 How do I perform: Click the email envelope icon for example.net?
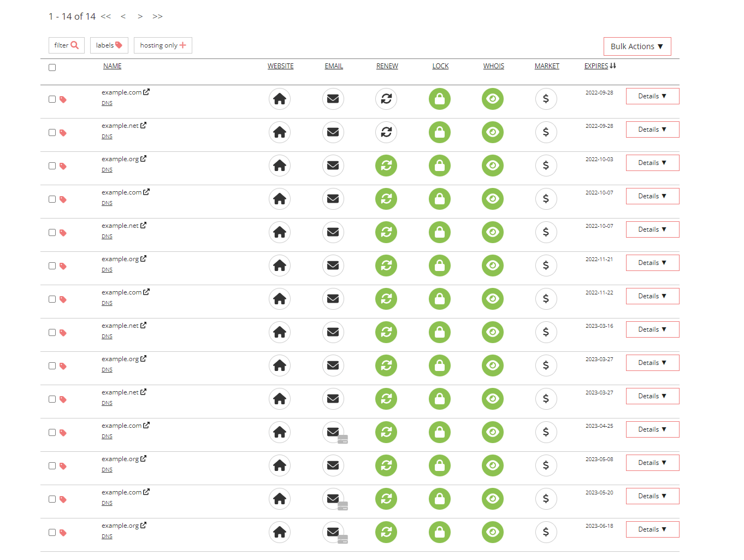click(x=333, y=132)
